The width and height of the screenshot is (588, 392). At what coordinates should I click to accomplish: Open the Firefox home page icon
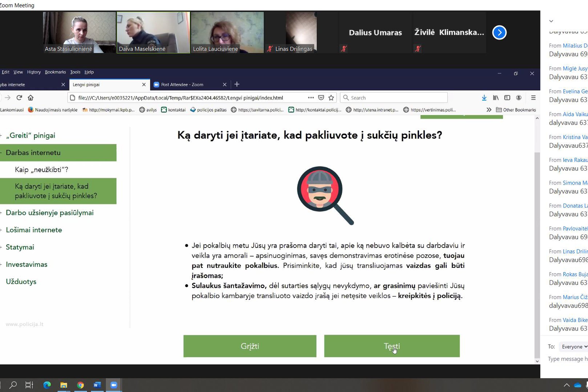coord(31,98)
